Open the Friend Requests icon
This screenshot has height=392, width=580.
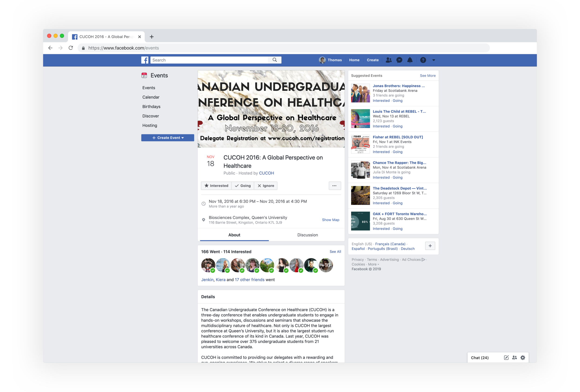tap(389, 60)
